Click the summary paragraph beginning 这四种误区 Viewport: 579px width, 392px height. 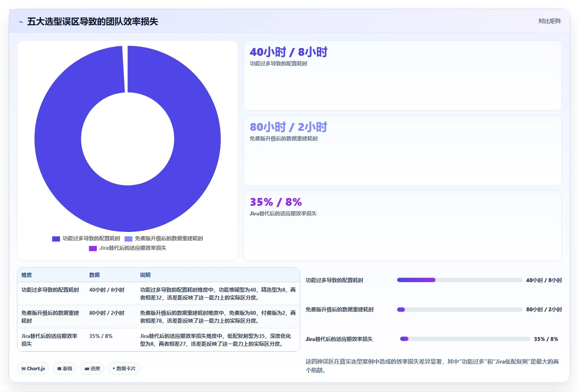[x=432, y=366]
